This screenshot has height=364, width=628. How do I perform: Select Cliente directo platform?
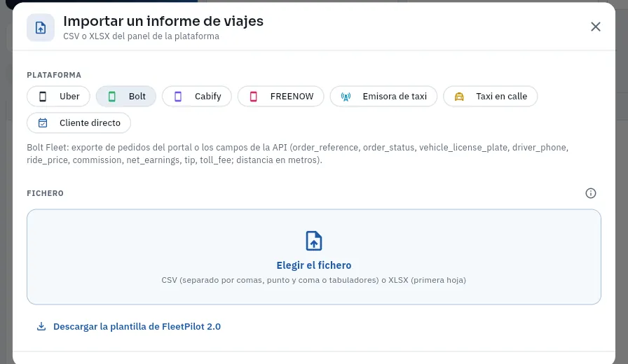[79, 122]
